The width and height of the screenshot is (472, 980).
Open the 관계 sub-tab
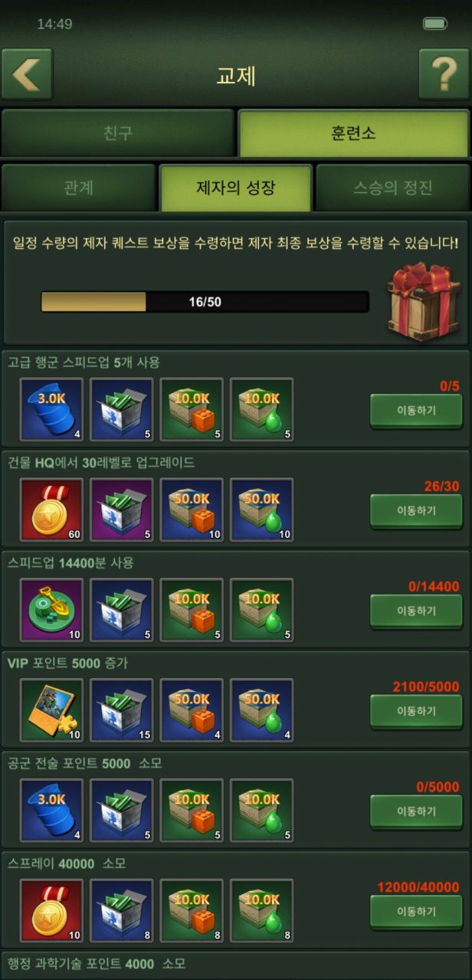click(79, 188)
